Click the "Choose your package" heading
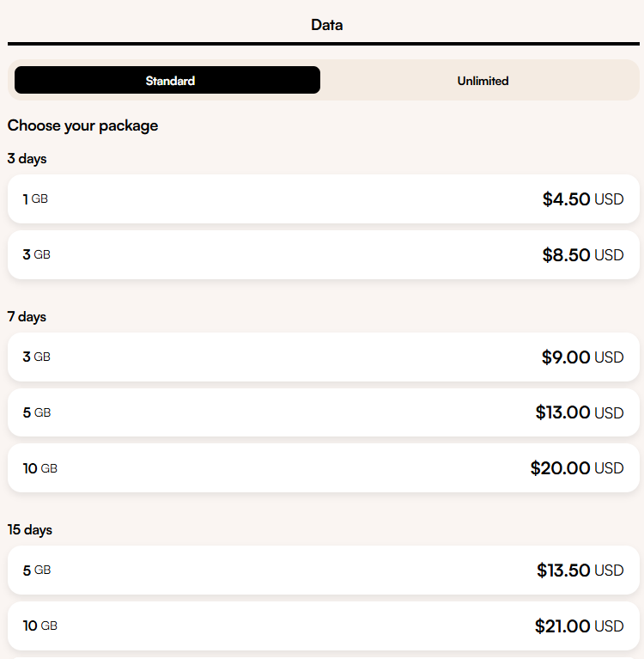This screenshot has height=659, width=644. click(82, 125)
